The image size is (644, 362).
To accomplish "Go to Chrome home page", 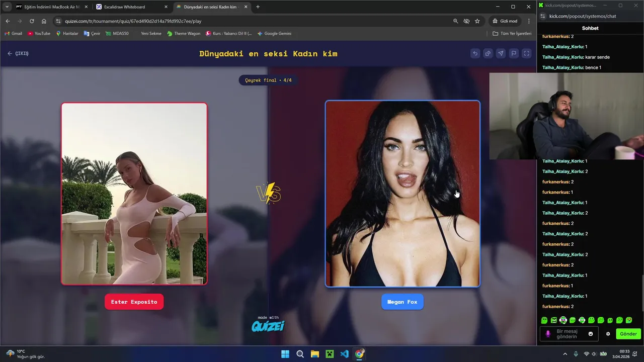I will point(44,21).
